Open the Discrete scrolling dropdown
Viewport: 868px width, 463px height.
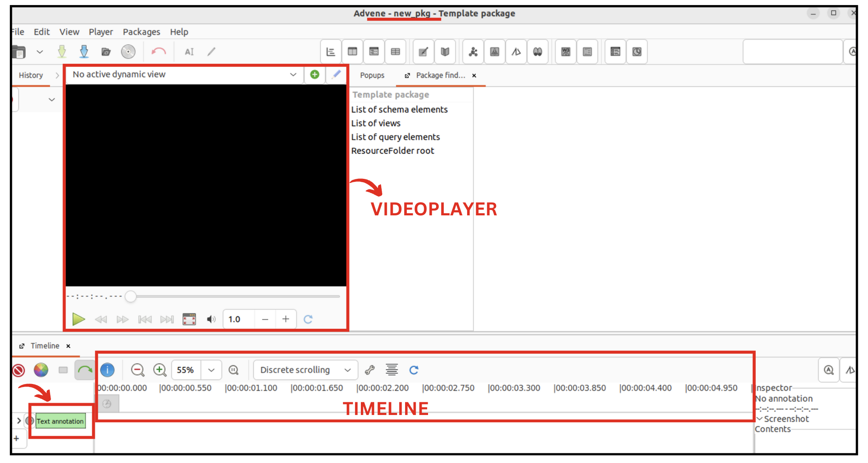click(x=306, y=370)
